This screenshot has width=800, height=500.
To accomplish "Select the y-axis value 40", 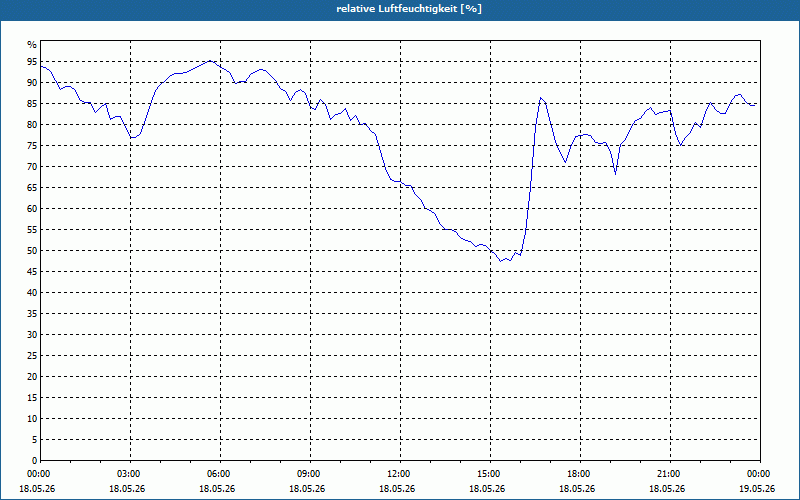I will pos(32,292).
